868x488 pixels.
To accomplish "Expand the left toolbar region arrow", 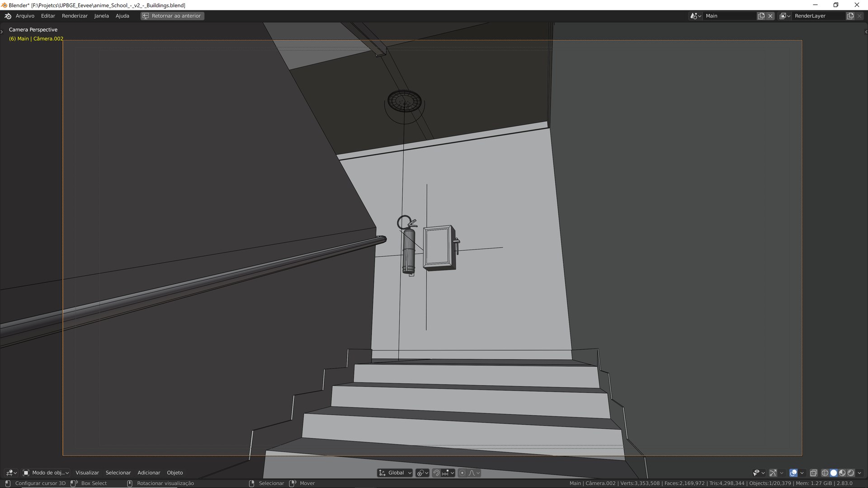I will 2,32.
